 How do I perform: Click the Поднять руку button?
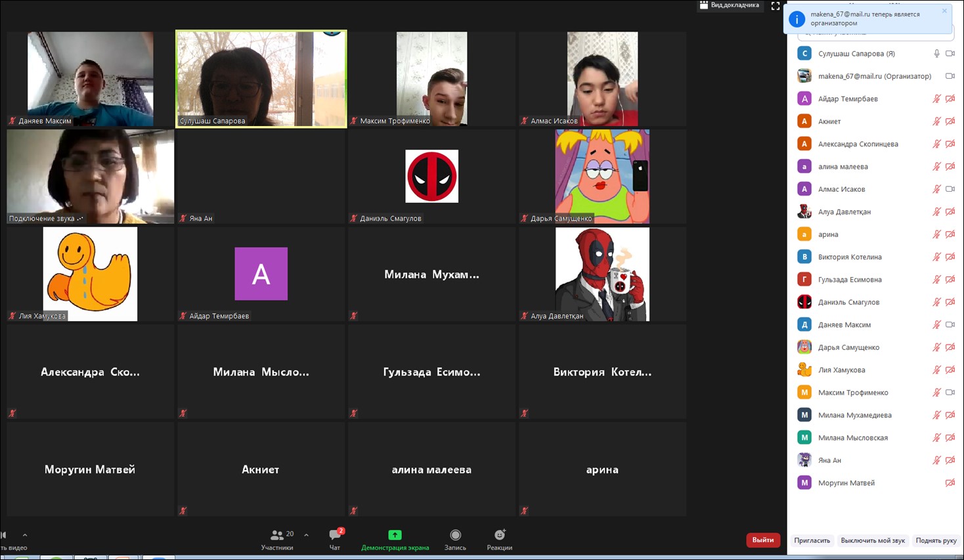pos(936,540)
